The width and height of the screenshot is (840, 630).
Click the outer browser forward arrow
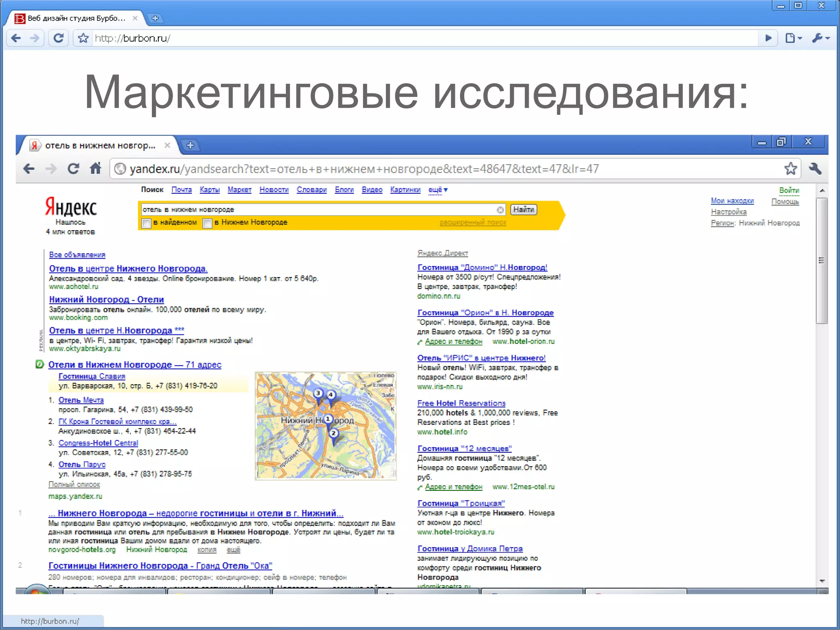(x=35, y=38)
